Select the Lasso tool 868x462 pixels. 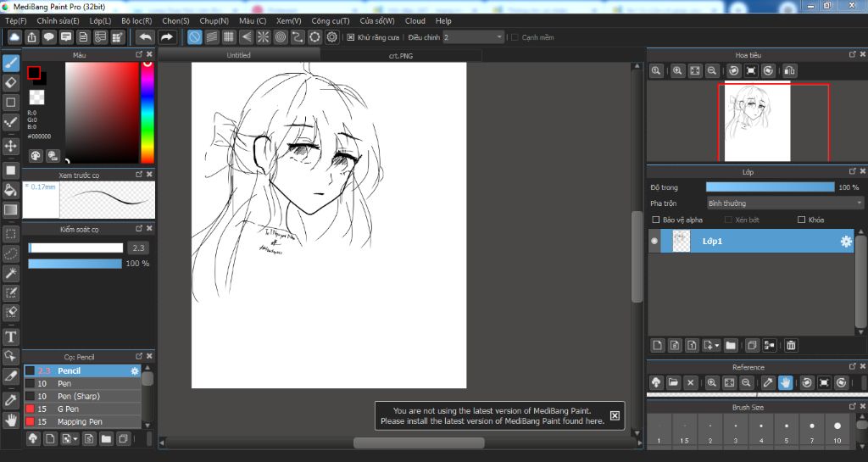point(10,253)
